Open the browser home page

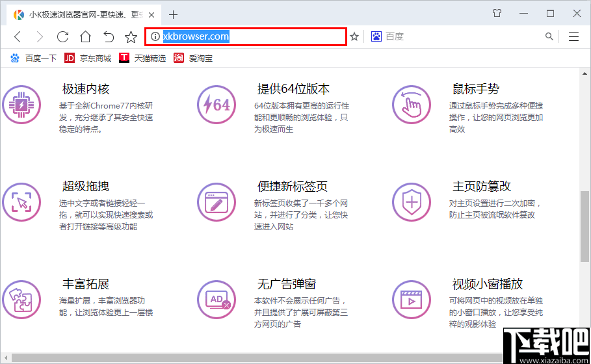click(x=86, y=36)
